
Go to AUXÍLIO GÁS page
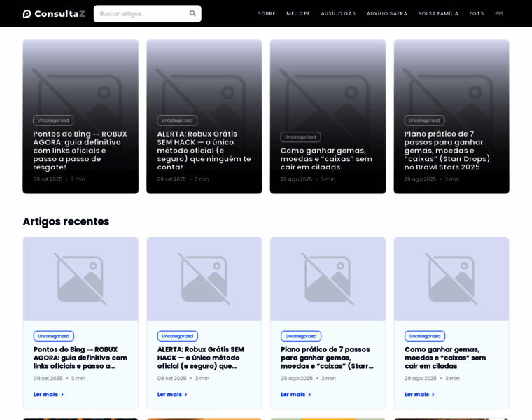click(338, 13)
